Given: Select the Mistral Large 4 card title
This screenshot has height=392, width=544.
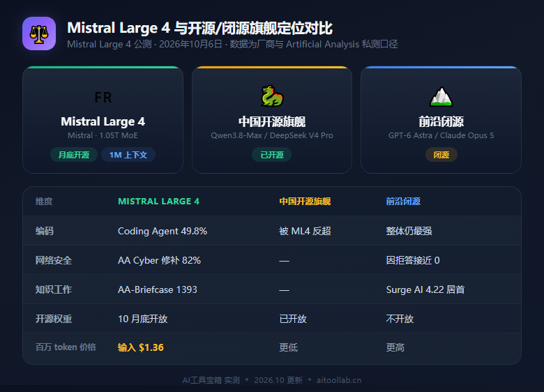Looking at the screenshot, I should coord(103,121).
